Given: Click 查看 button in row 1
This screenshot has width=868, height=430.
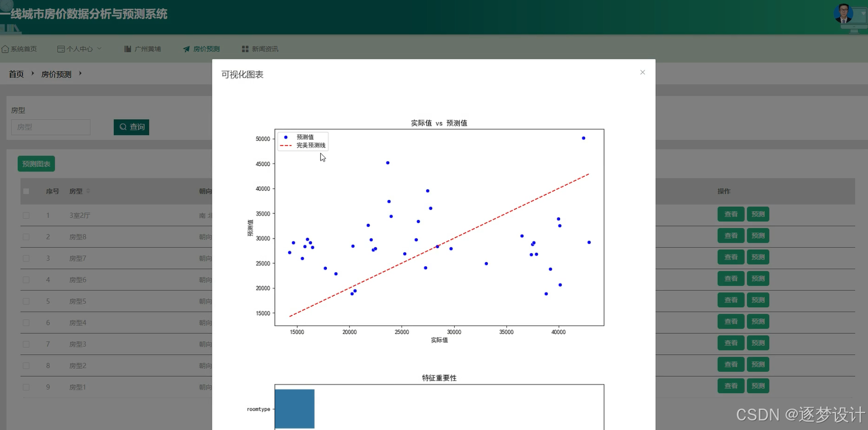Looking at the screenshot, I should [731, 214].
